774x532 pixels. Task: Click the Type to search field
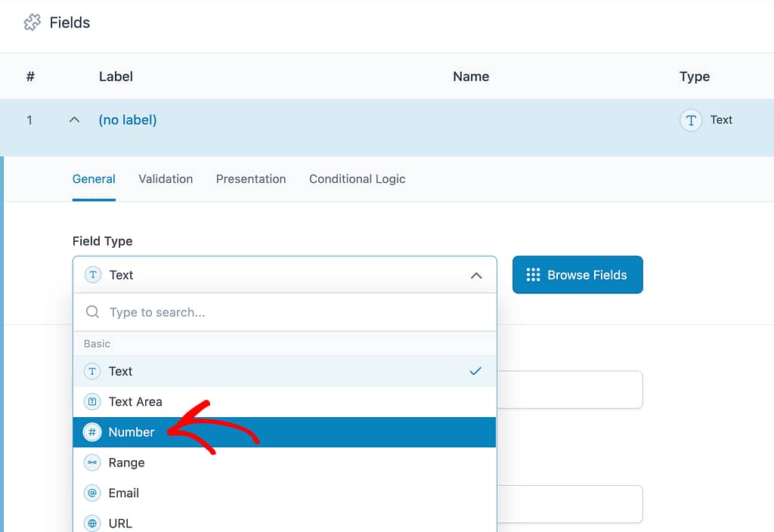tap(285, 312)
